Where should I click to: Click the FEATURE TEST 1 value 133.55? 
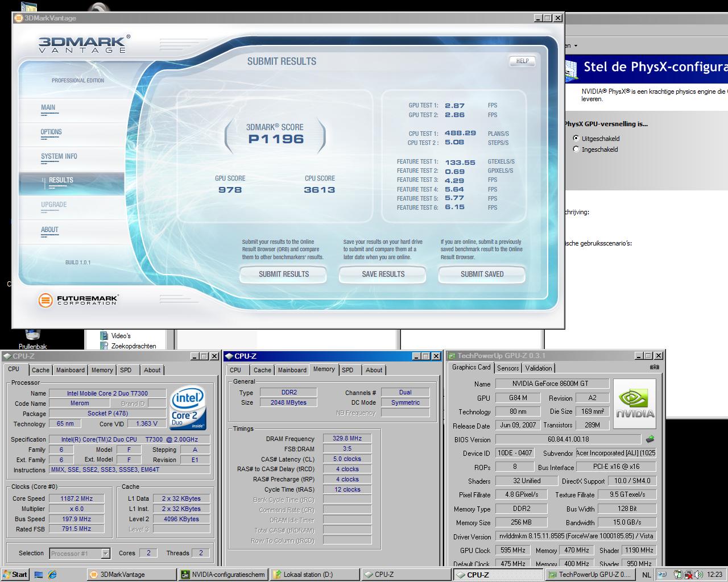[x=460, y=162]
